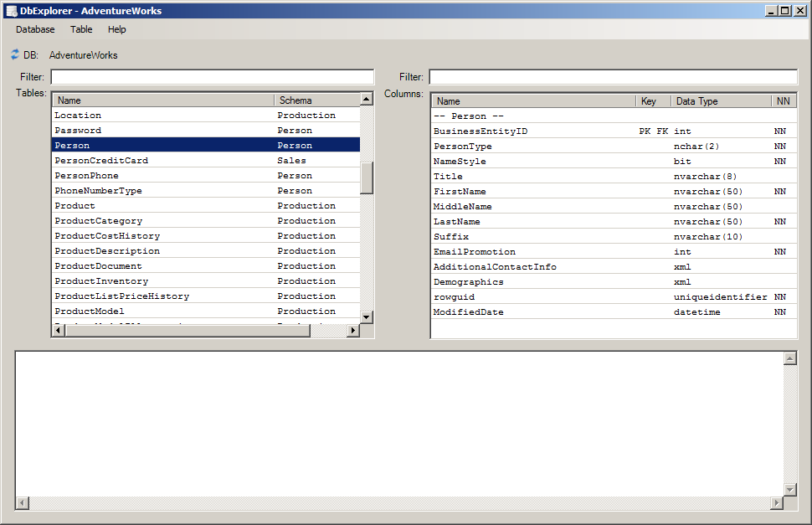Click the tables list horizontal scrollbar thumb
The image size is (812, 525).
(x=188, y=331)
